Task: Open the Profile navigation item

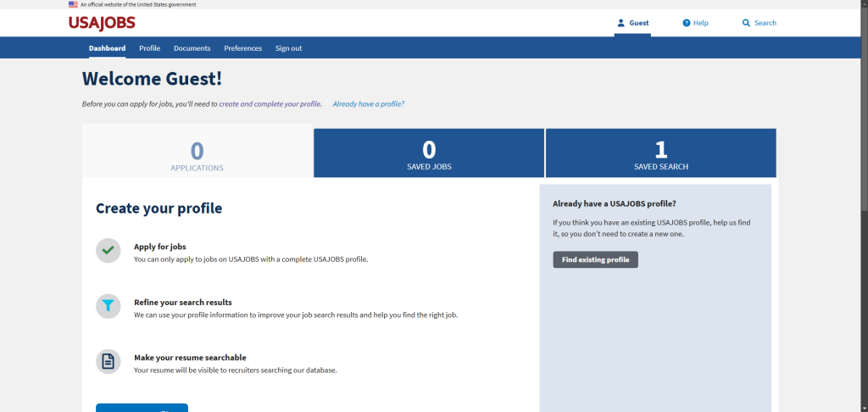Action: [x=149, y=48]
